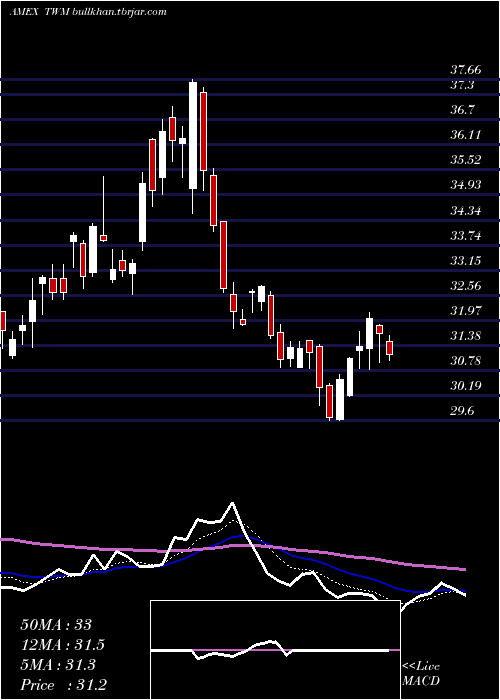Click the 34.34 price axis label

465,210
